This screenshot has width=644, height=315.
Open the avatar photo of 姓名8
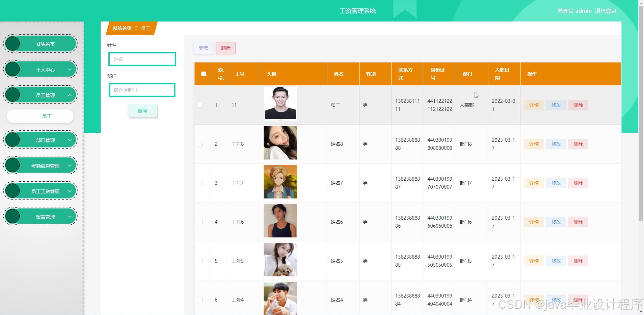[280, 143]
